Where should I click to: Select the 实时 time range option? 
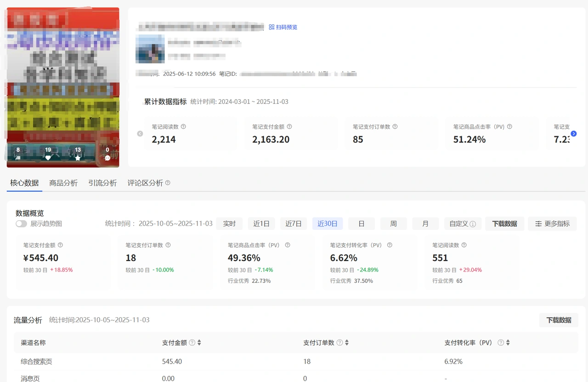click(x=229, y=224)
